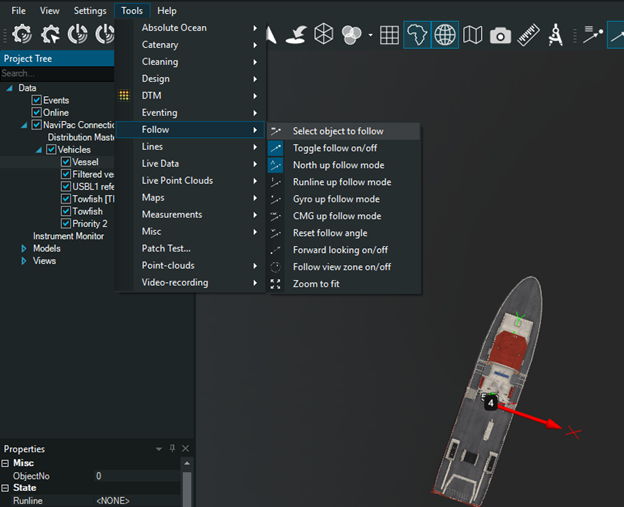Click the camera screenshot icon

pos(500,35)
